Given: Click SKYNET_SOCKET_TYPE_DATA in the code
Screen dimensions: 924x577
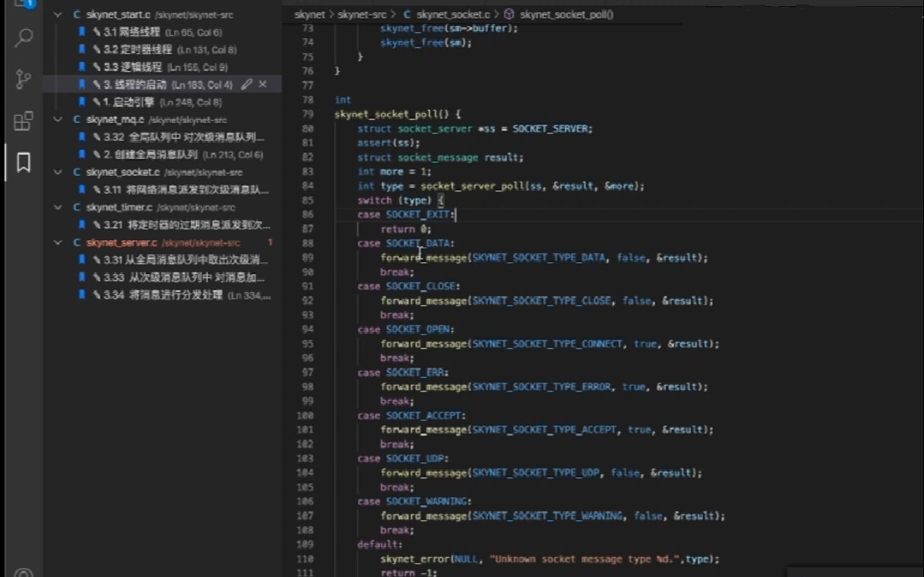Looking at the screenshot, I should pyautogui.click(x=538, y=258).
